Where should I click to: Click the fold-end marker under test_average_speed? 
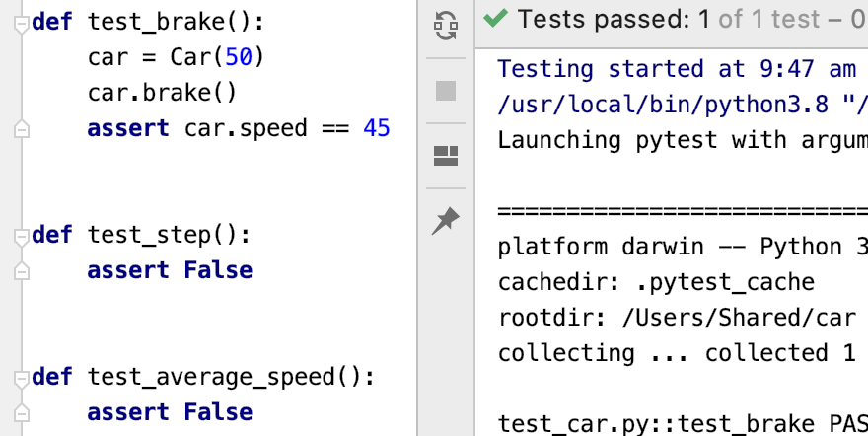coord(21,412)
